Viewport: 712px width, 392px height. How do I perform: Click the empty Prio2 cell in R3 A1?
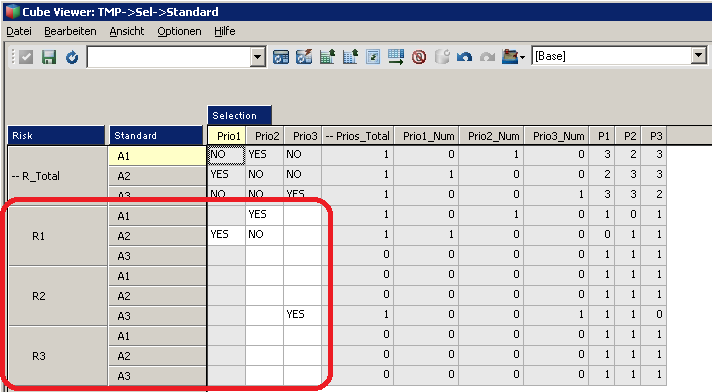coord(265,335)
